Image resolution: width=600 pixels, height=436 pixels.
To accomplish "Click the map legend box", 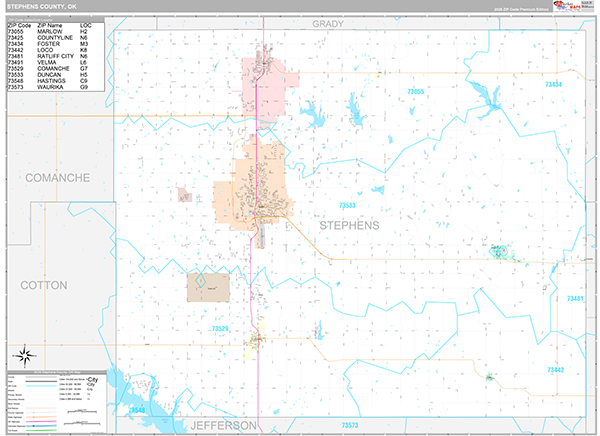I will click(57, 402).
